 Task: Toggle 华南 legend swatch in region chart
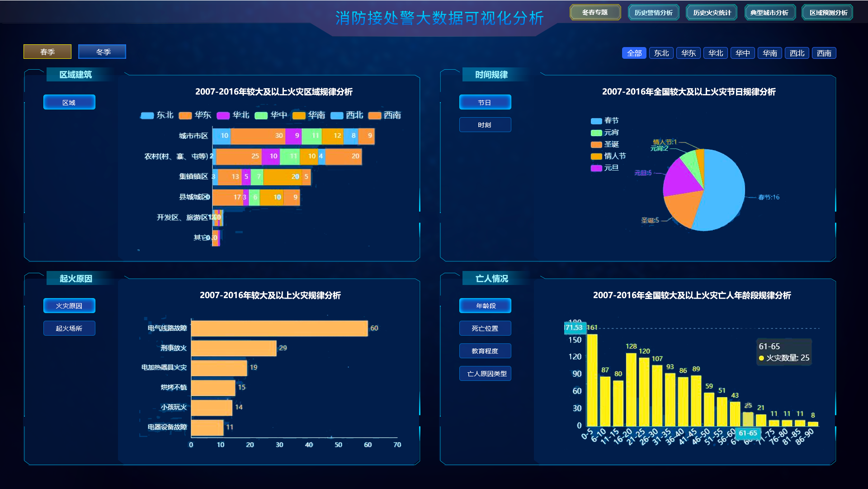299,115
